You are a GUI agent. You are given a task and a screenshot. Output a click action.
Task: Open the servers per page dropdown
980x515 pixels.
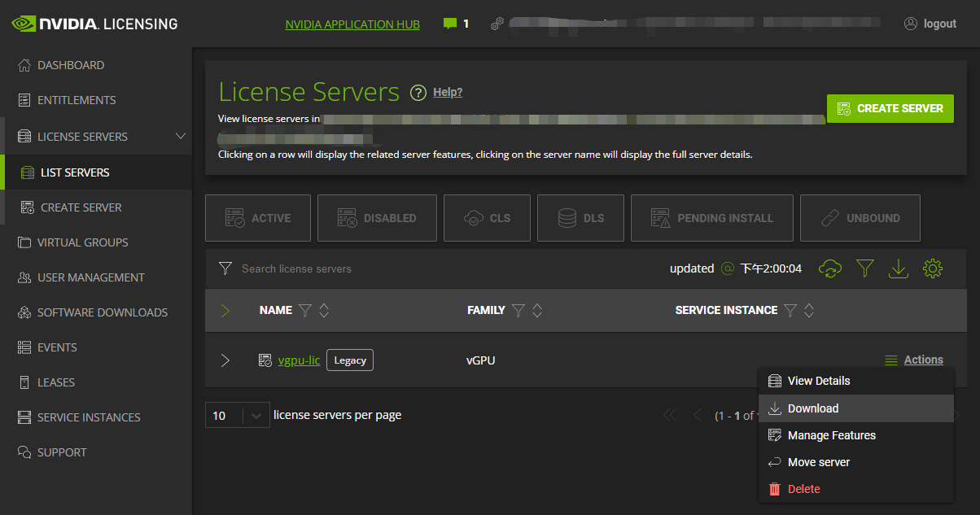coord(237,415)
